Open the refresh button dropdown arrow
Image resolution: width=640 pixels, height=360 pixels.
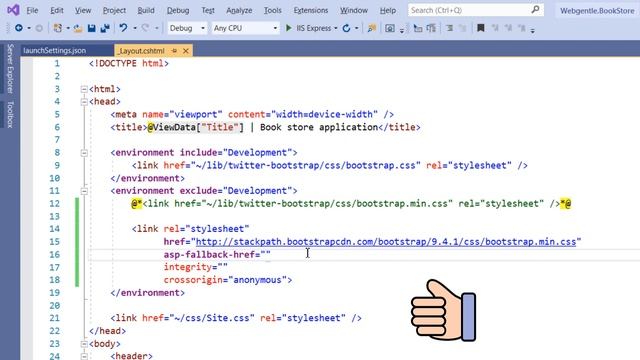(x=356, y=29)
